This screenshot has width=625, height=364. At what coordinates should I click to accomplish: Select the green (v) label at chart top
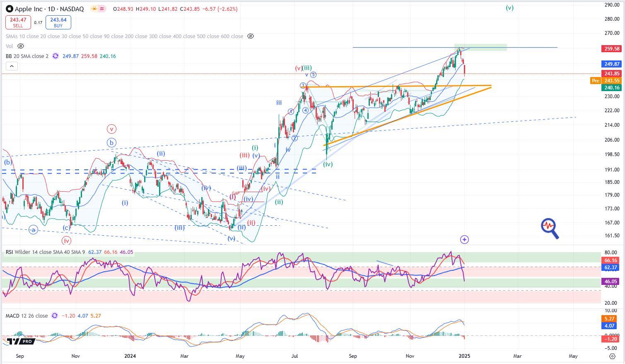(510, 8)
